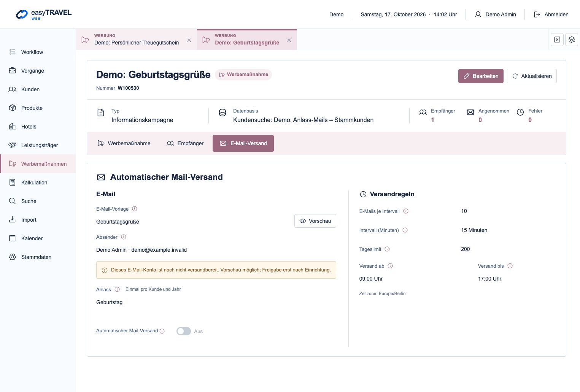The image size is (580, 392).
Task: Click the close-all-tabs icon
Action: click(557, 40)
